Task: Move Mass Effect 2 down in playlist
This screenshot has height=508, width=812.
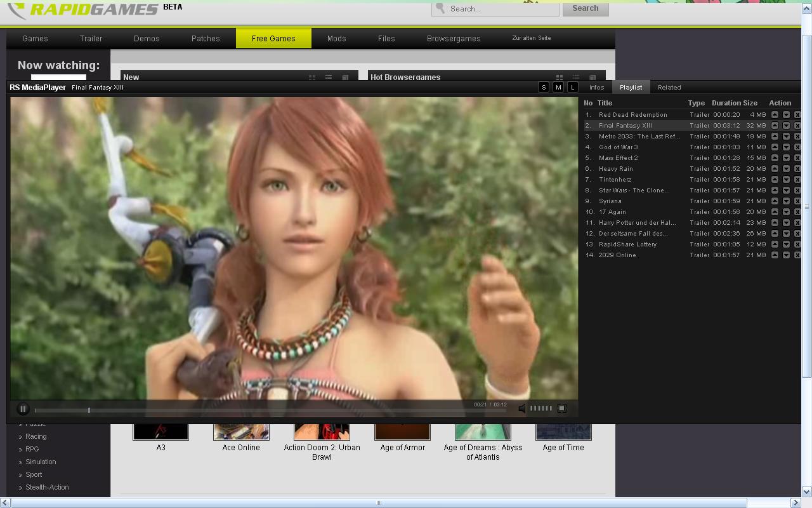Action: pyautogui.click(x=786, y=158)
